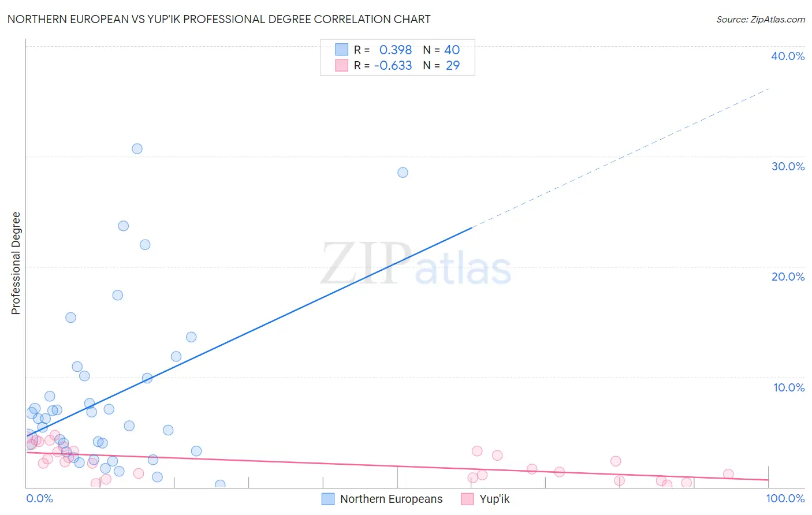Click the 40.0% y-axis label

[x=788, y=56]
